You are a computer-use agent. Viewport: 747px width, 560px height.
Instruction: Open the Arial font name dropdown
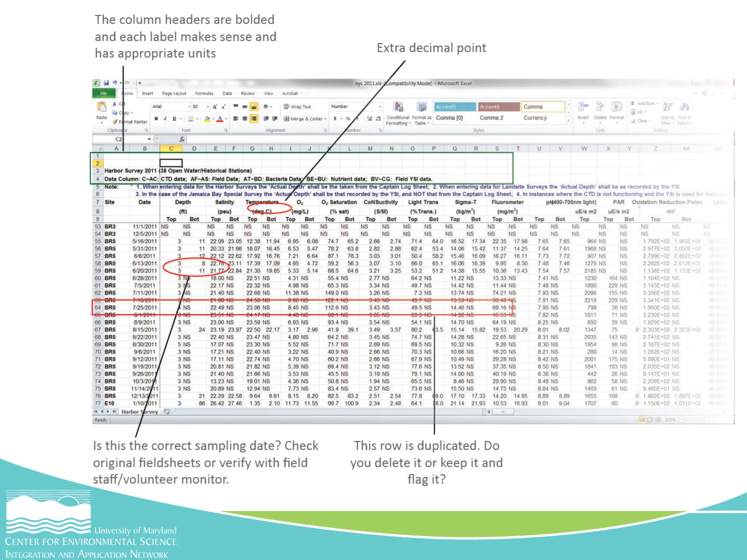coord(189,107)
